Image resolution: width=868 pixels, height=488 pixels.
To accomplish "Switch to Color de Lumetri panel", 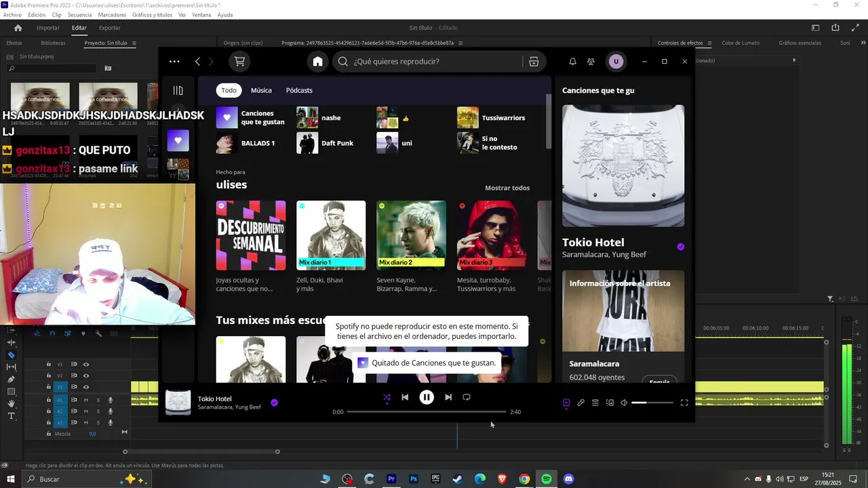I will (x=741, y=43).
